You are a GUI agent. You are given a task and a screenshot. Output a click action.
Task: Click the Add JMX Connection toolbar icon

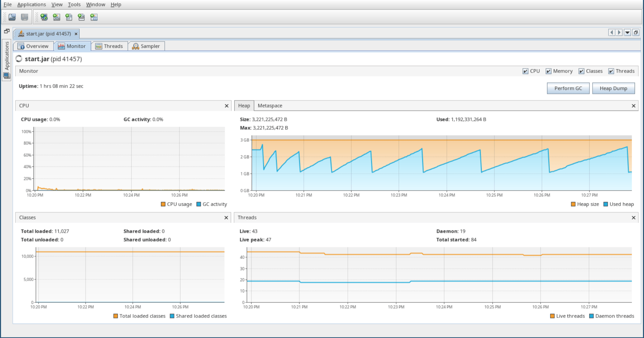(56, 17)
